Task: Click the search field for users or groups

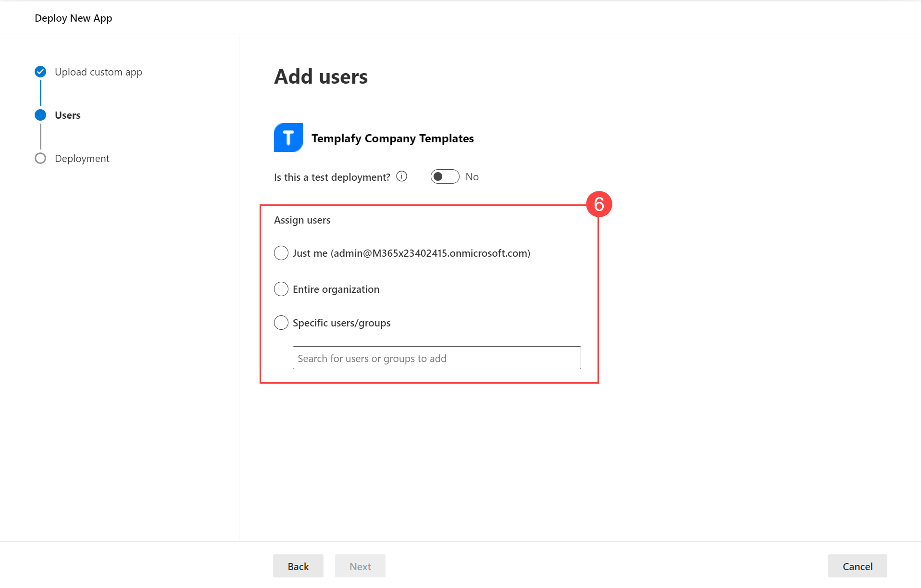Action: [x=436, y=358]
